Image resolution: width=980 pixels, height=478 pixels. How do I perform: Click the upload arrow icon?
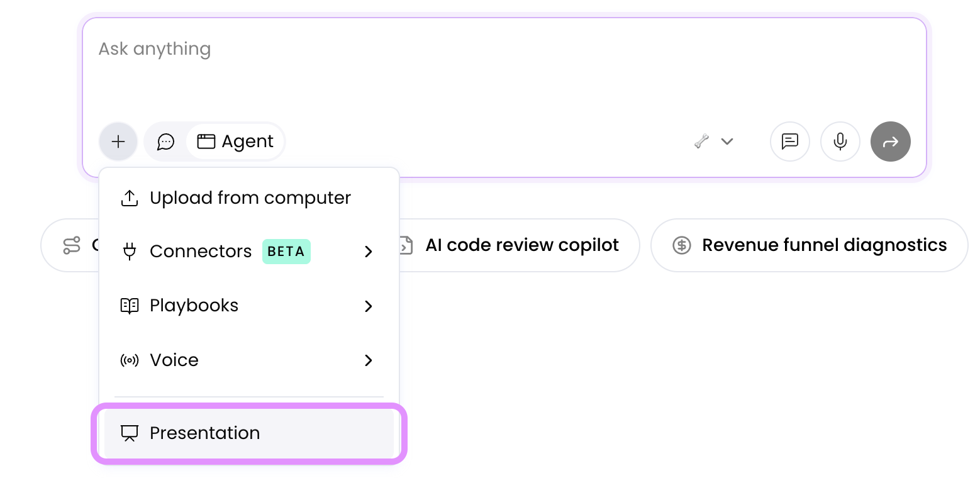pyautogui.click(x=129, y=198)
